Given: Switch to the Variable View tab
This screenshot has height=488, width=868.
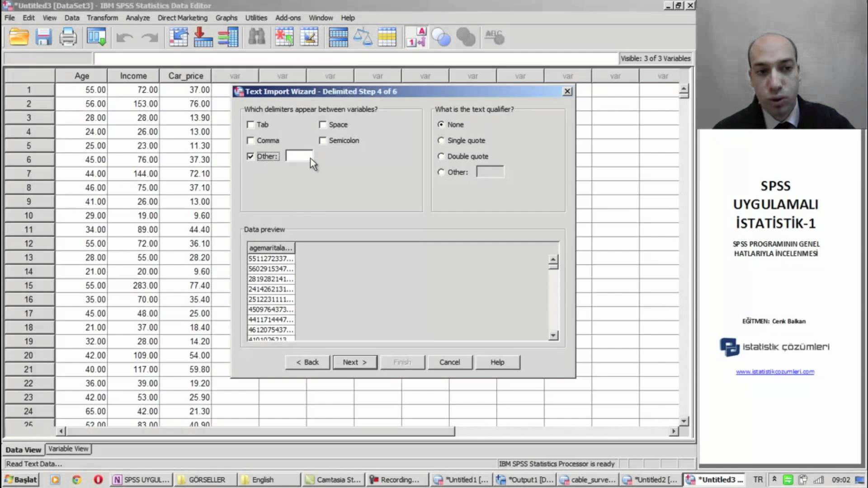Looking at the screenshot, I should click(x=68, y=449).
